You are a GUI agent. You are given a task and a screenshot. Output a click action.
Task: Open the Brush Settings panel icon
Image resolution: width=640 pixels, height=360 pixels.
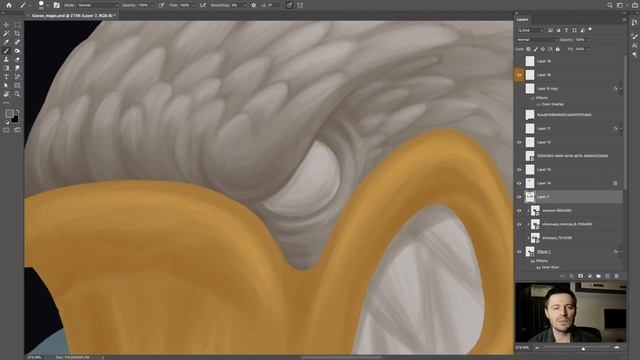click(57, 5)
